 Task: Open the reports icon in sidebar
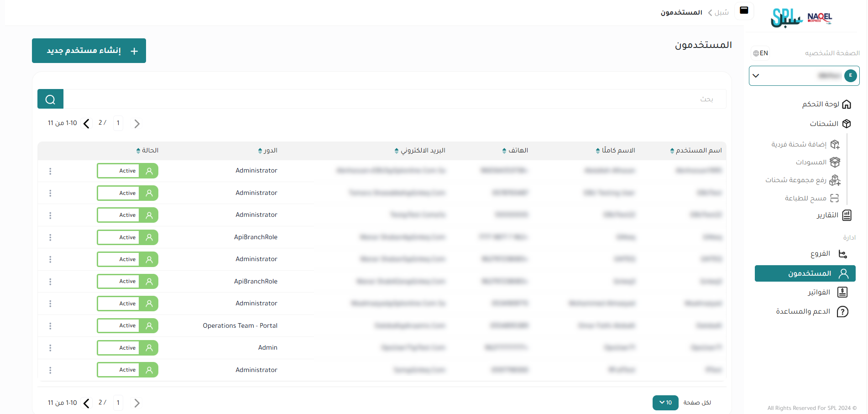tap(847, 215)
